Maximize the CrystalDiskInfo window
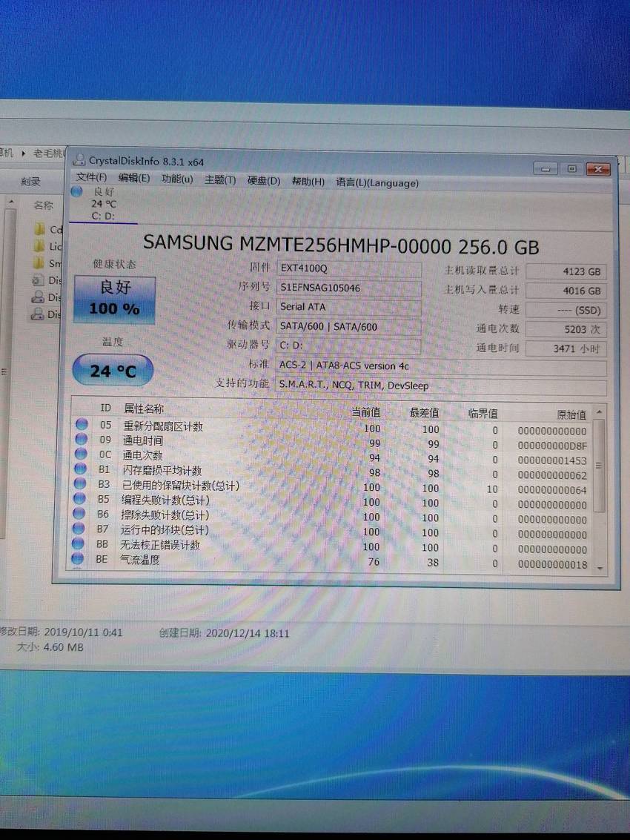 click(571, 169)
